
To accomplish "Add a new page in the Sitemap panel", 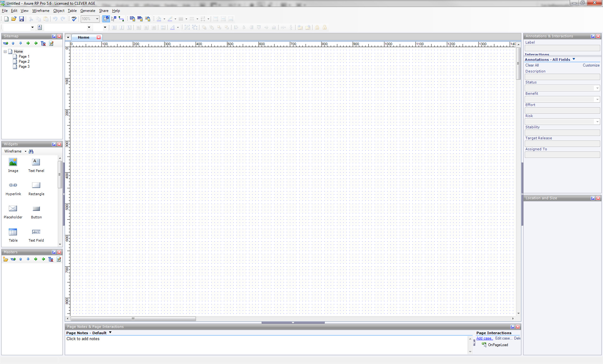I will [x=6, y=43].
